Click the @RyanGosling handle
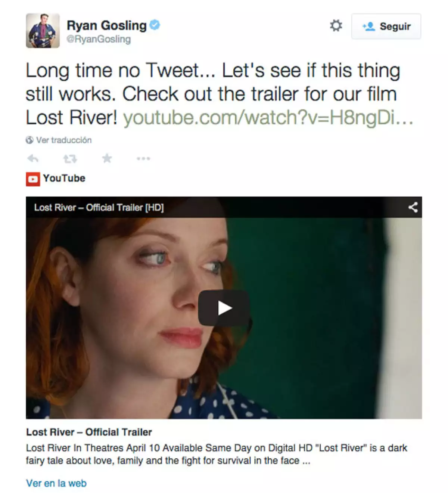Viewport: 448px width, 493px height. click(99, 39)
